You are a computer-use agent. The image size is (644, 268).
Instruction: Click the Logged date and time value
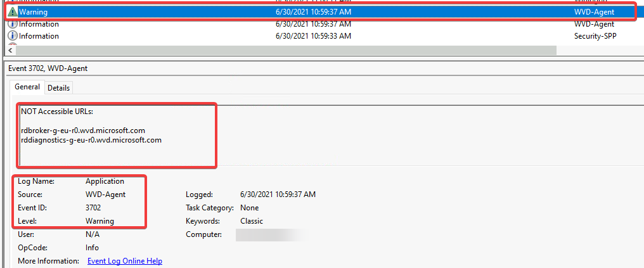278,195
